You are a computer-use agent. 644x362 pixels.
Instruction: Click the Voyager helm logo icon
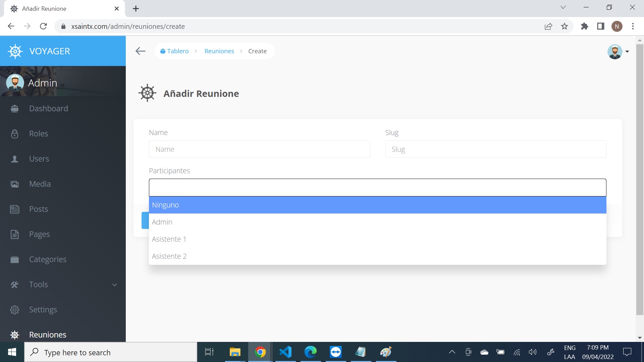click(x=15, y=51)
